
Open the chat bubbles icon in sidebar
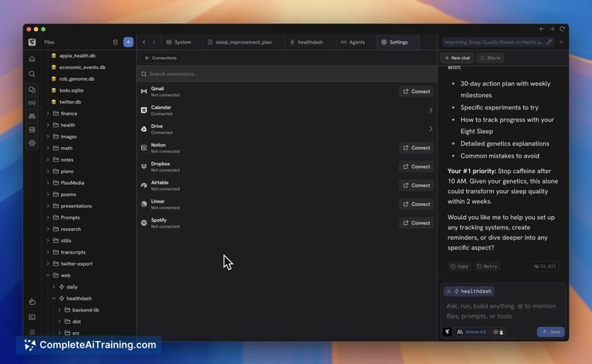pyautogui.click(x=32, y=90)
